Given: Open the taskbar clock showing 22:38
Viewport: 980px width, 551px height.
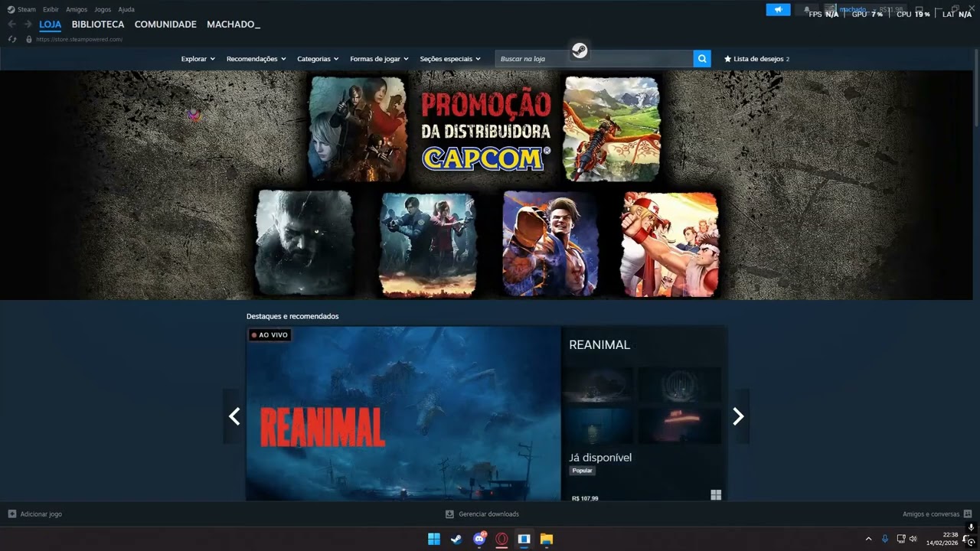Looking at the screenshot, I should point(942,539).
